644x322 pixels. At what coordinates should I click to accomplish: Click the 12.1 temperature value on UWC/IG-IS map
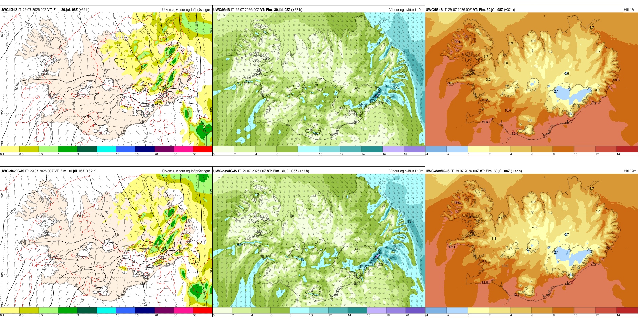click(457, 42)
